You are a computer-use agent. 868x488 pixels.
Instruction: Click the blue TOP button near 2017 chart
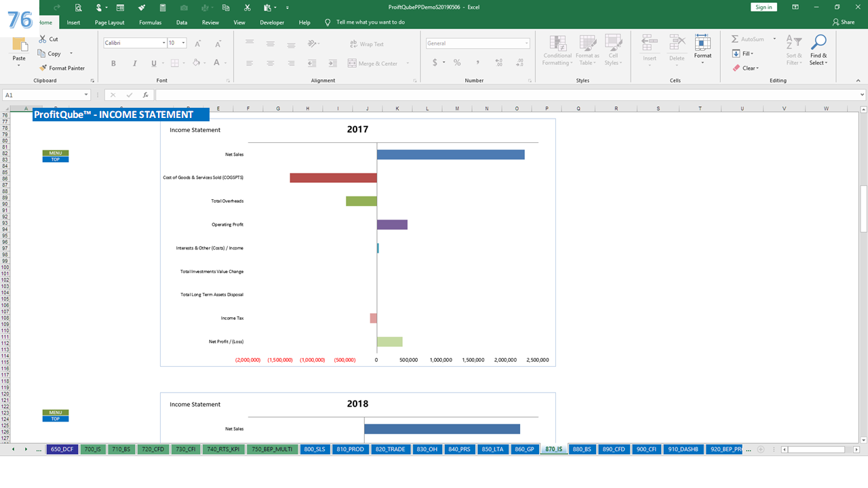pos(56,159)
